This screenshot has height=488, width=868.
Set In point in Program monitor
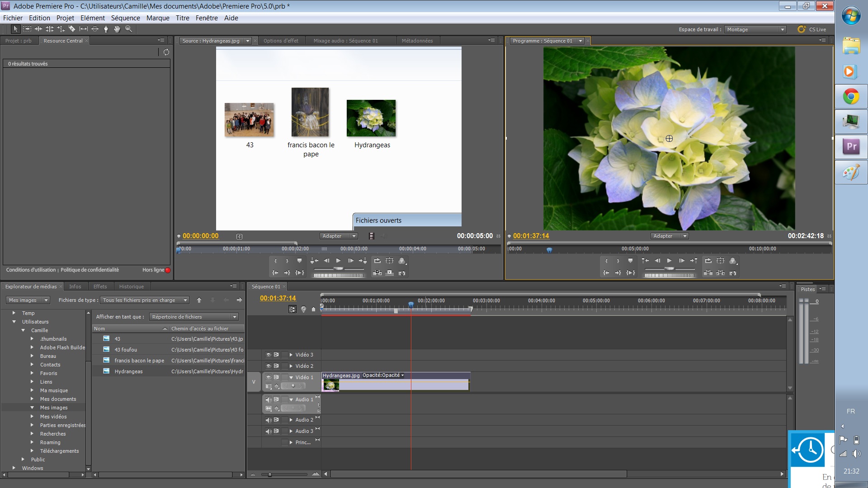pos(606,261)
